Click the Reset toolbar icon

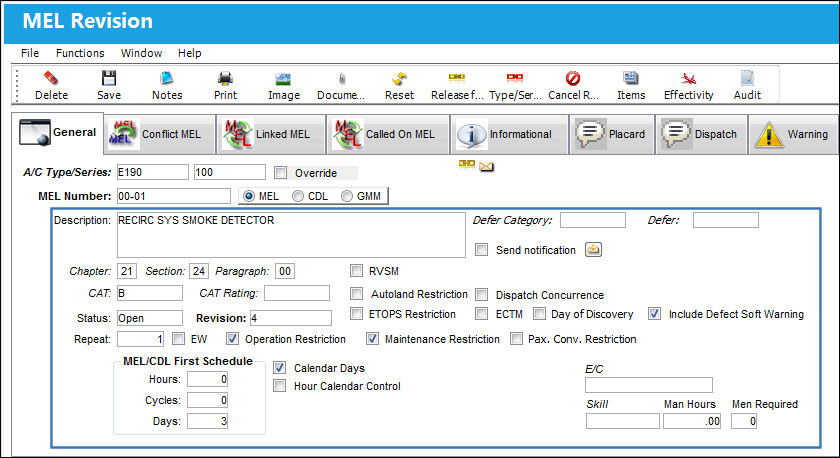pyautogui.click(x=399, y=79)
